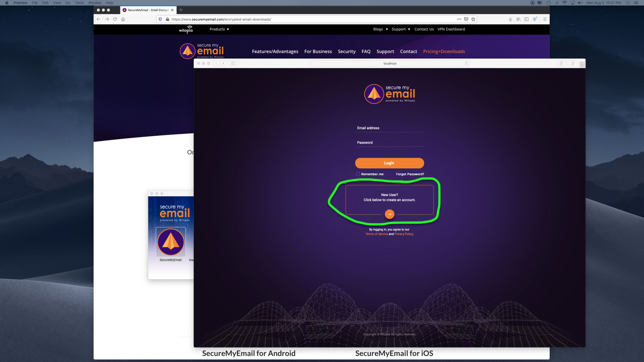Open the Firefox hamburger menu
The width and height of the screenshot is (644, 362).
tap(545, 19)
